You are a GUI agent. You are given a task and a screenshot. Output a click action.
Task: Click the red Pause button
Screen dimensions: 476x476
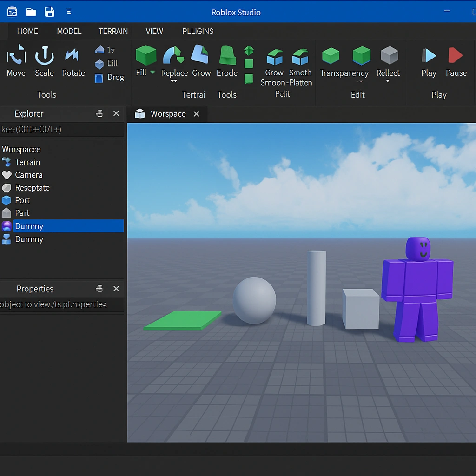click(x=456, y=62)
